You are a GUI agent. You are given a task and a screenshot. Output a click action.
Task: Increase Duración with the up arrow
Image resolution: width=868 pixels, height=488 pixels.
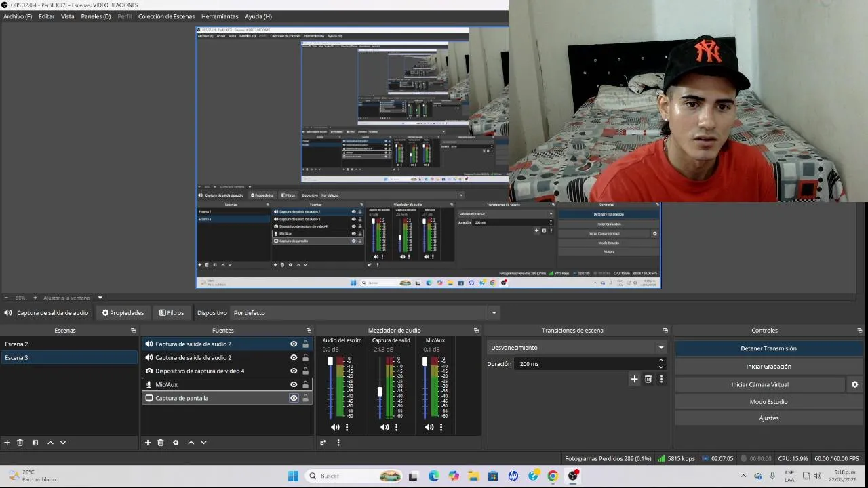[661, 361]
